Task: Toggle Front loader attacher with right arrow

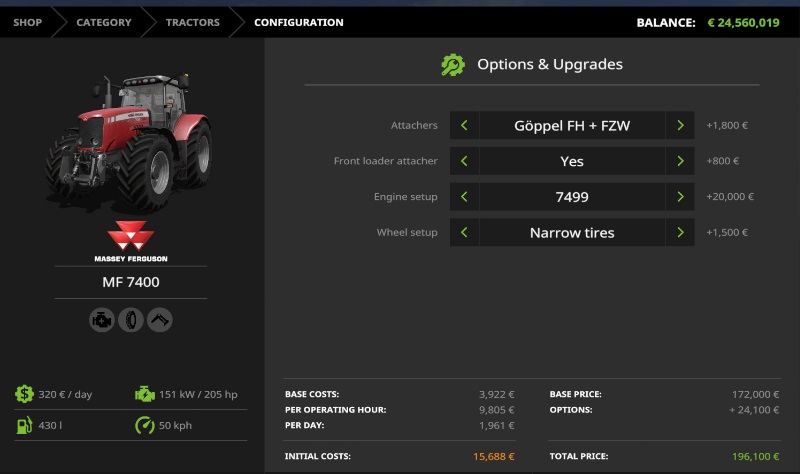Action: pos(680,161)
